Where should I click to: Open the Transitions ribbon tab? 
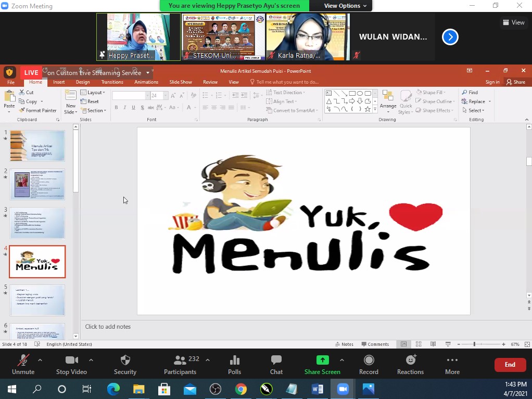112,82
